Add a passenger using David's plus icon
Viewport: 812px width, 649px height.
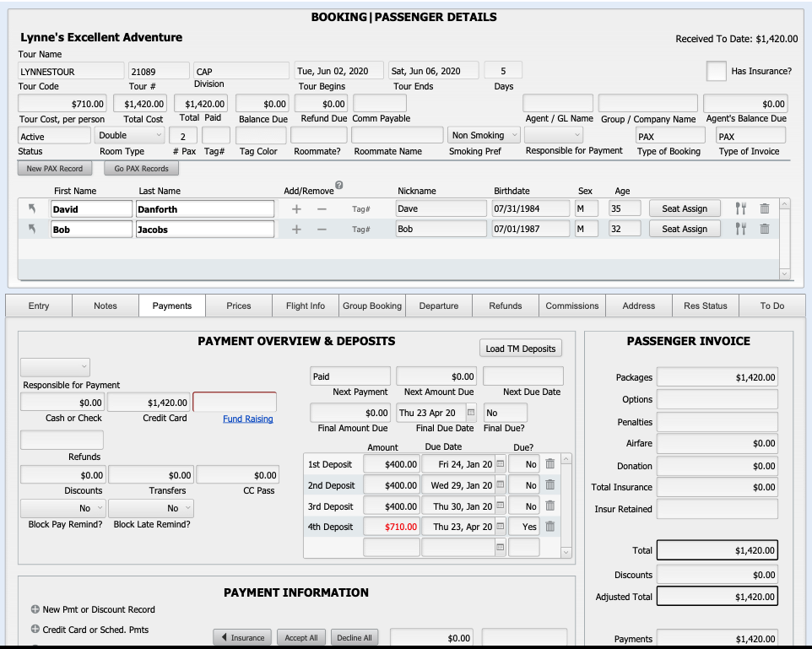[x=296, y=208]
